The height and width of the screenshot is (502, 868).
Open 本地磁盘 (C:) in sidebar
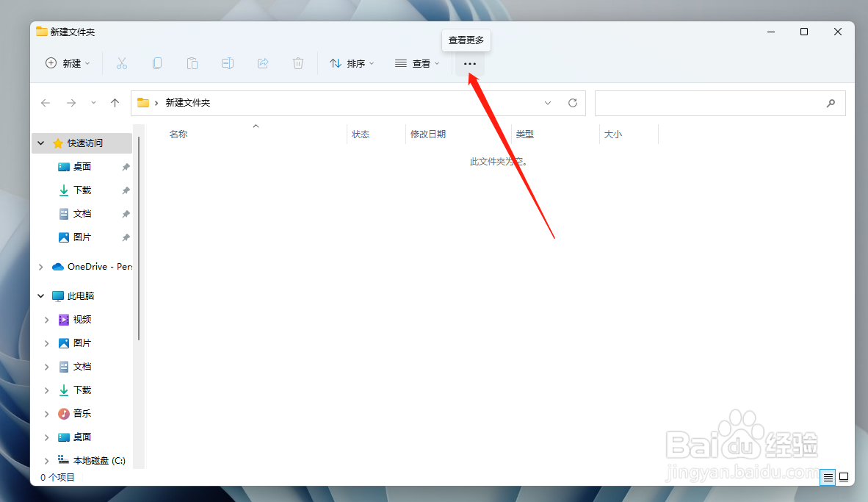[99, 460]
